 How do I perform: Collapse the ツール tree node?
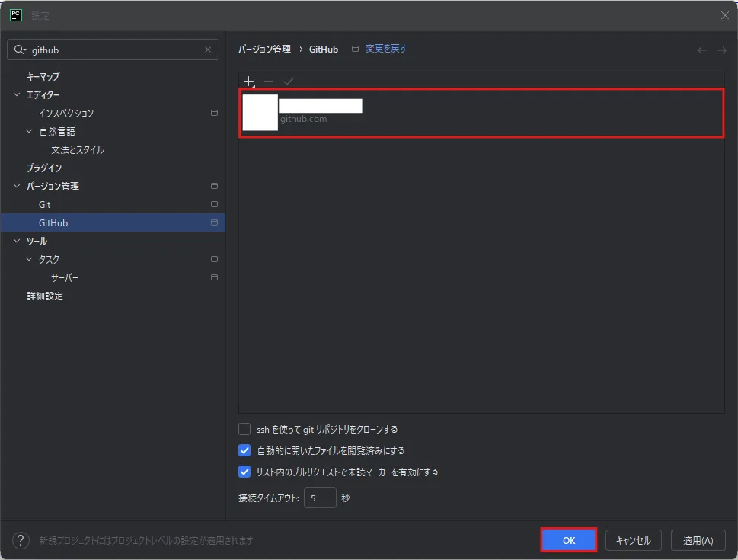[x=17, y=241]
